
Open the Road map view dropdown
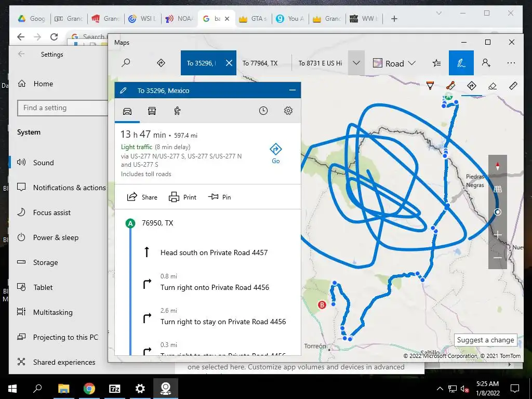pyautogui.click(x=394, y=63)
